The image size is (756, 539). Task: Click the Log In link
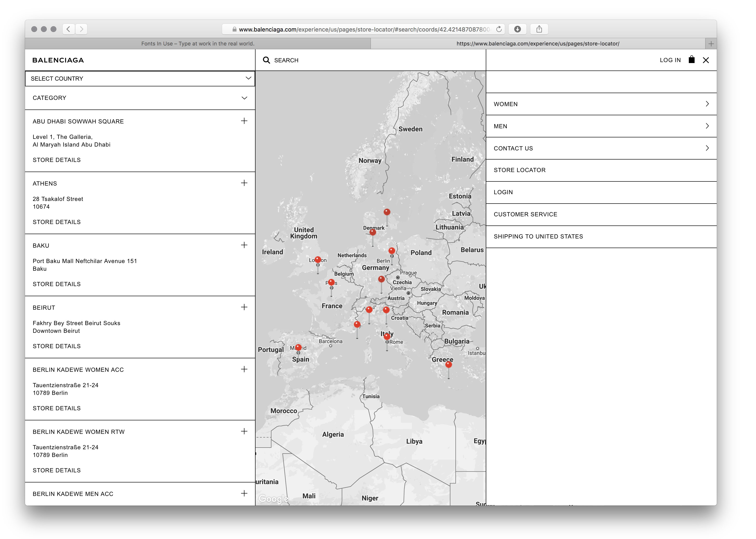pyautogui.click(x=670, y=60)
